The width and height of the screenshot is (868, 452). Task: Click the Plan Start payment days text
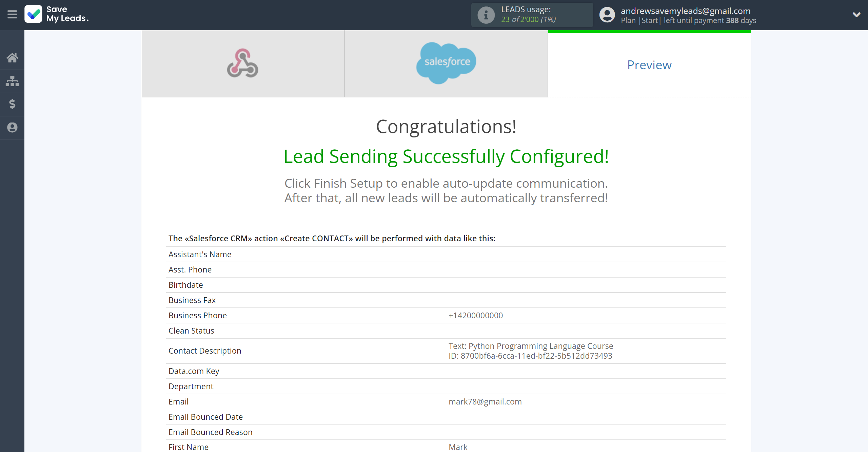(688, 20)
